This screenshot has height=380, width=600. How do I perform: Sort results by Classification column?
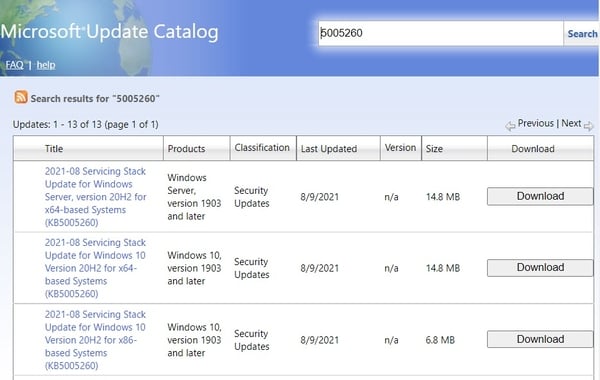[x=262, y=148]
